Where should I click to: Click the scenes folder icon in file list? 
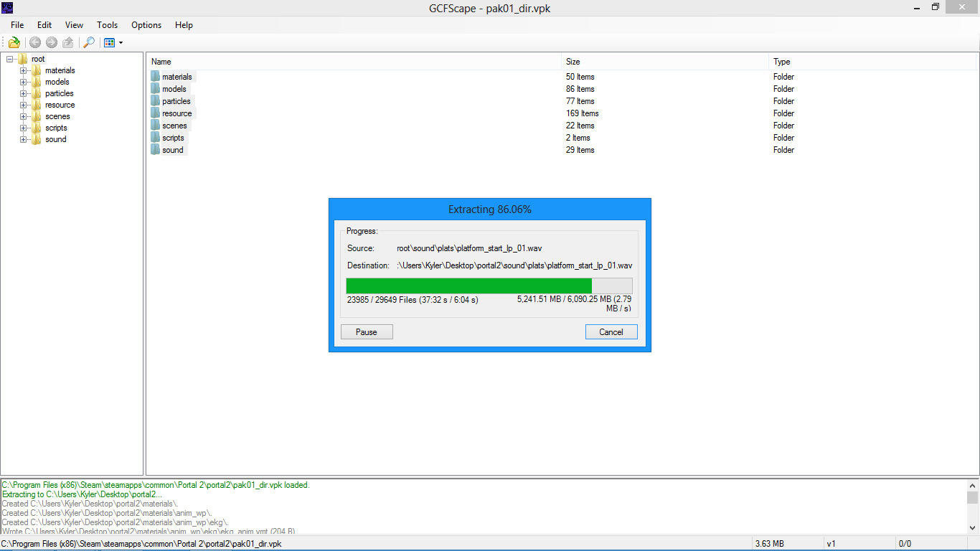point(156,126)
